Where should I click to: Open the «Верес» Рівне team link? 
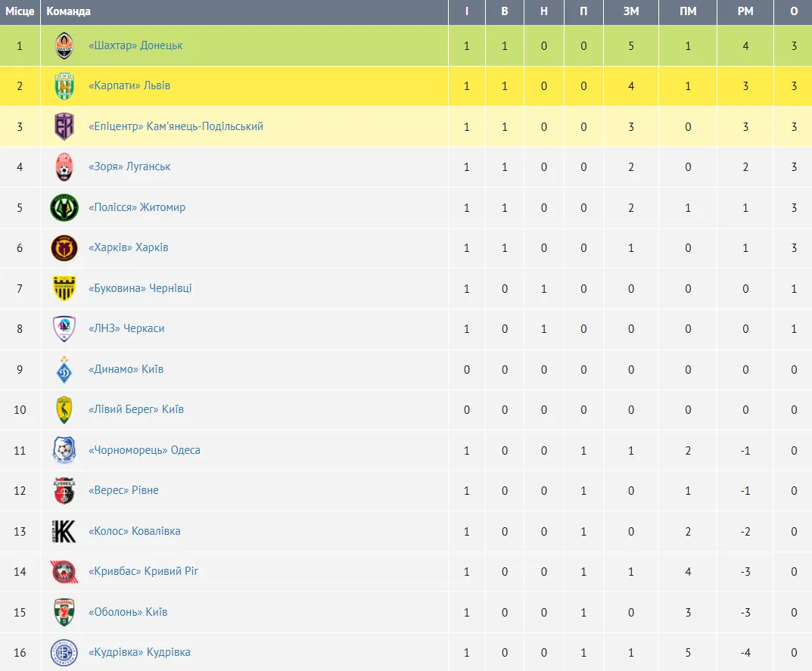tap(123, 490)
